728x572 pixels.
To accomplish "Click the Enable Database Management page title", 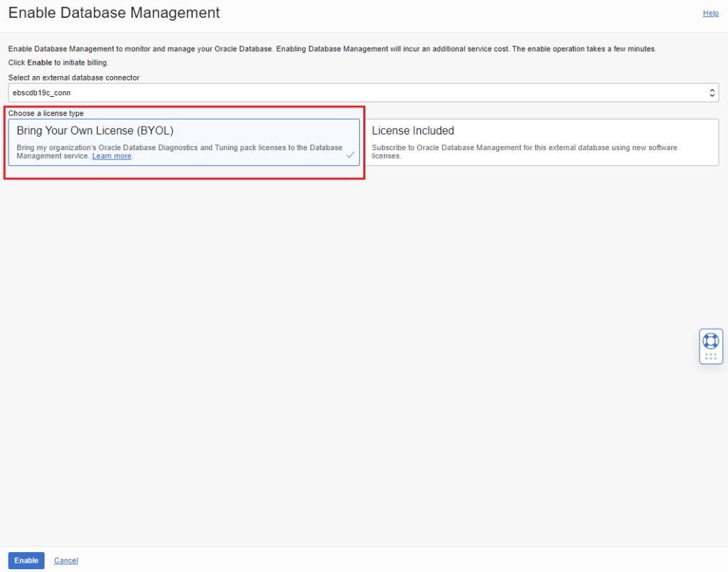I will tap(114, 13).
